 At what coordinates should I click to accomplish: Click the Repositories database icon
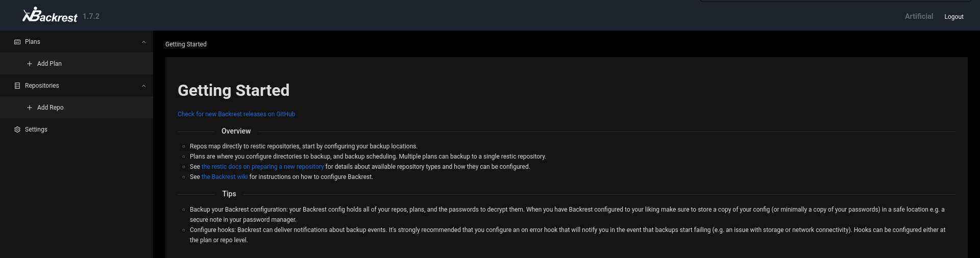click(x=17, y=86)
